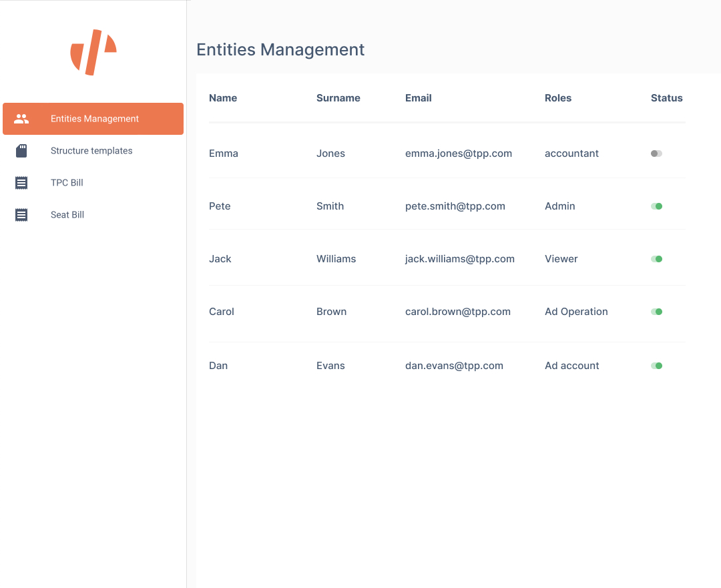This screenshot has height=588, width=721.
Task: Click the Name column header
Action: tap(223, 98)
